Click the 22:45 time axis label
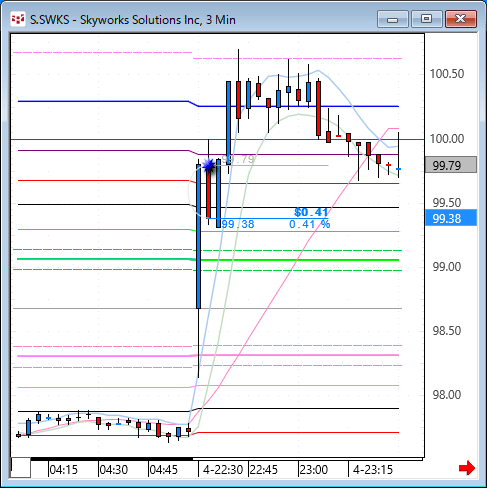This screenshot has width=487, height=488. (x=264, y=470)
